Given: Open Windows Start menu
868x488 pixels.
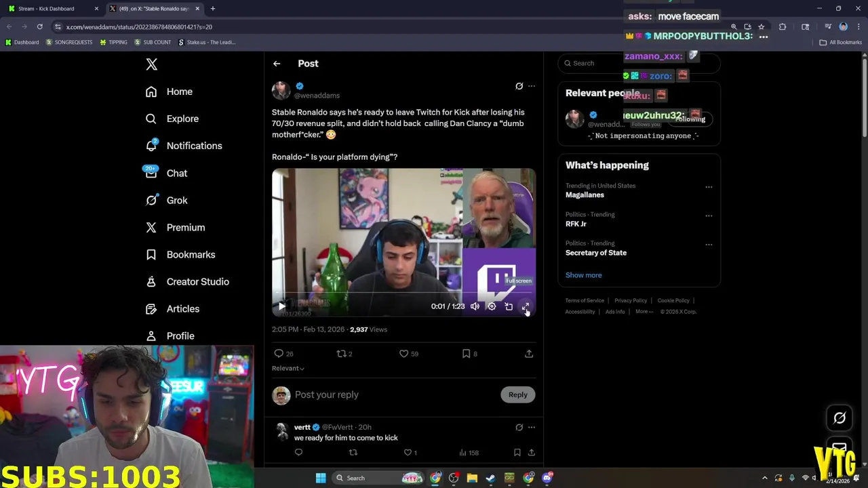Looking at the screenshot, I should pos(321,478).
